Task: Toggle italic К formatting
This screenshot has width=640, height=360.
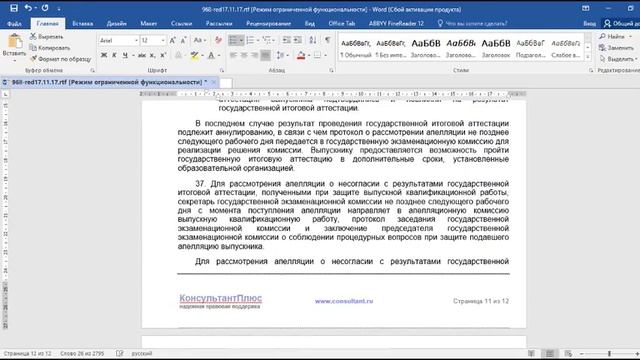Action: coord(114,55)
